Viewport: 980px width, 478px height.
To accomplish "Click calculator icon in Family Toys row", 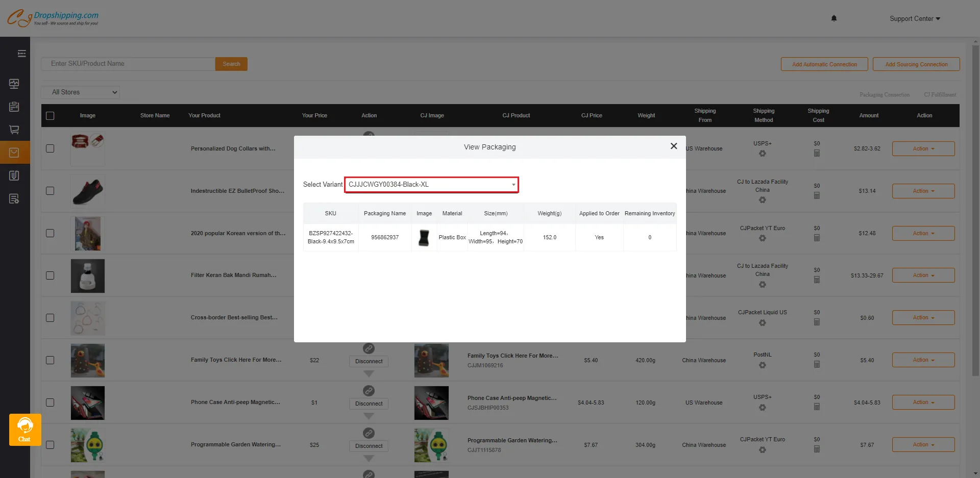I will point(817,364).
